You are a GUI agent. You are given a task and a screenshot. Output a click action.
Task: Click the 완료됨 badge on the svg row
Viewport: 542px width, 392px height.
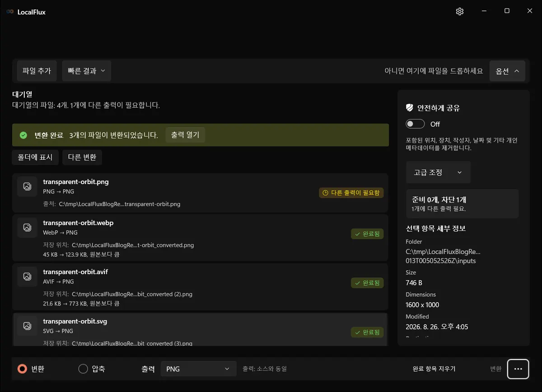pos(367,332)
